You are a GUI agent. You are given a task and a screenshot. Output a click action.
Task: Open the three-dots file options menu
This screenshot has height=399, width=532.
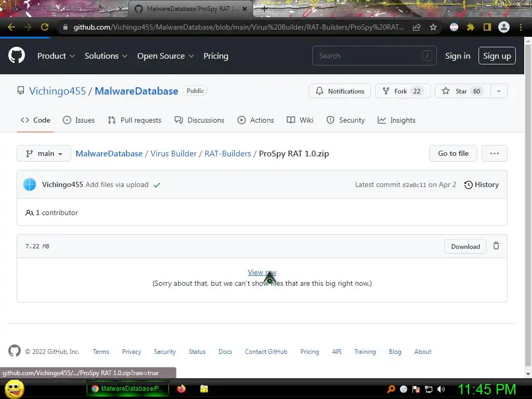pos(495,153)
